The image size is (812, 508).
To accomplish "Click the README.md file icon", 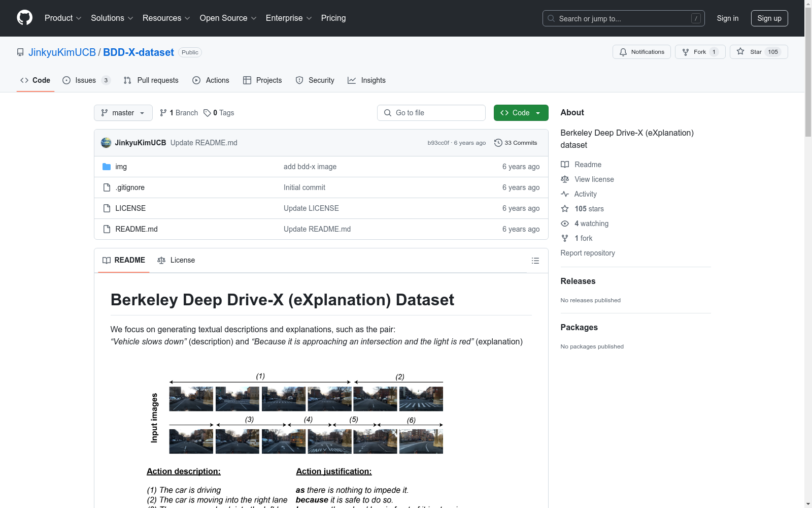I will click(x=107, y=229).
